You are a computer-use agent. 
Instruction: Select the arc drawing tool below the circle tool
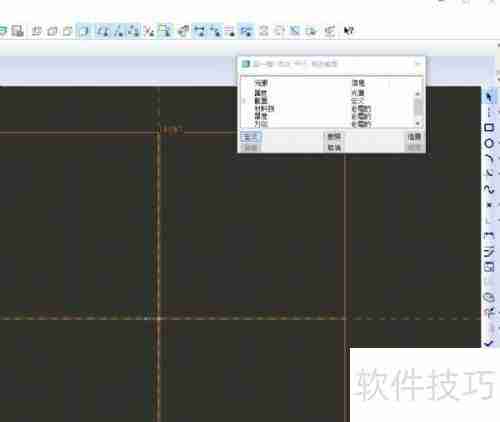[x=489, y=158]
